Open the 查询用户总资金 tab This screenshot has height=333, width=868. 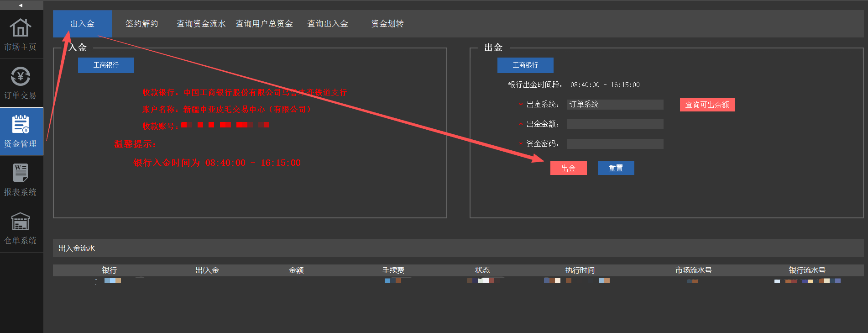pyautogui.click(x=264, y=24)
